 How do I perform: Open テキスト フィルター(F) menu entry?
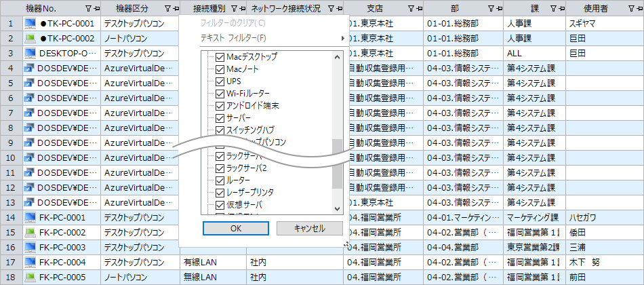(x=233, y=38)
